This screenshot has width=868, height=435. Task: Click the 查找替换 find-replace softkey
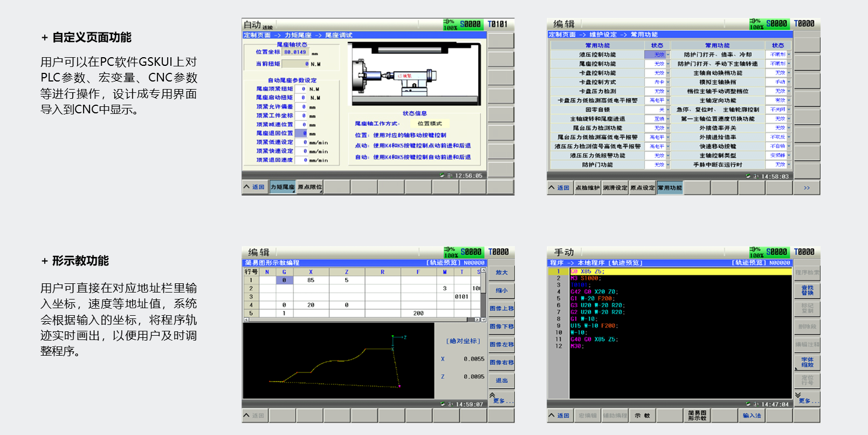807,291
